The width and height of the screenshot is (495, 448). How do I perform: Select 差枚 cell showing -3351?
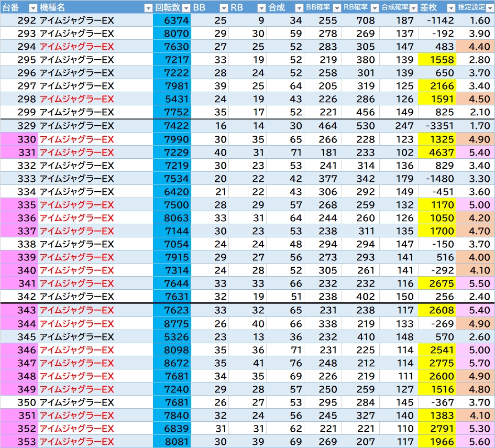437,126
